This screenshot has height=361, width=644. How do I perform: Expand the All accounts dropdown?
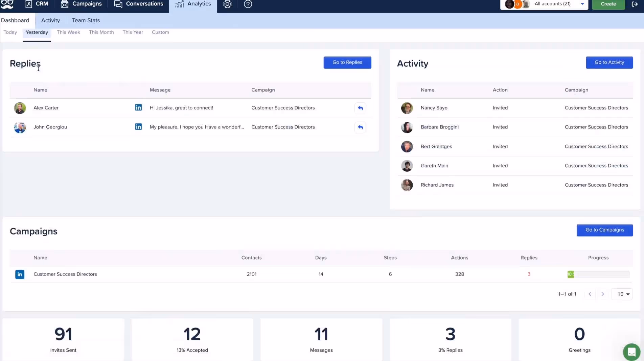[582, 4]
